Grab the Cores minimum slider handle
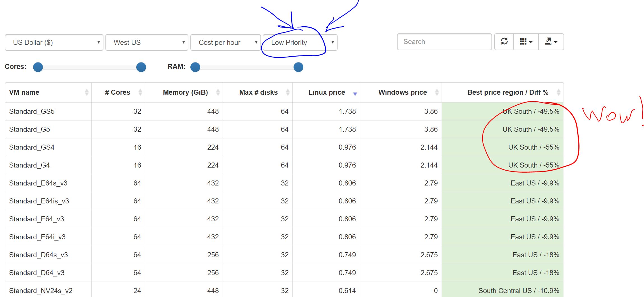The width and height of the screenshot is (644, 297). coord(38,67)
